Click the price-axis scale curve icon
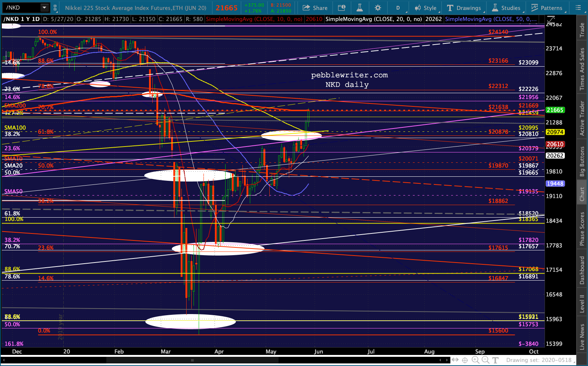The height and width of the screenshot is (366, 588). (x=551, y=19)
